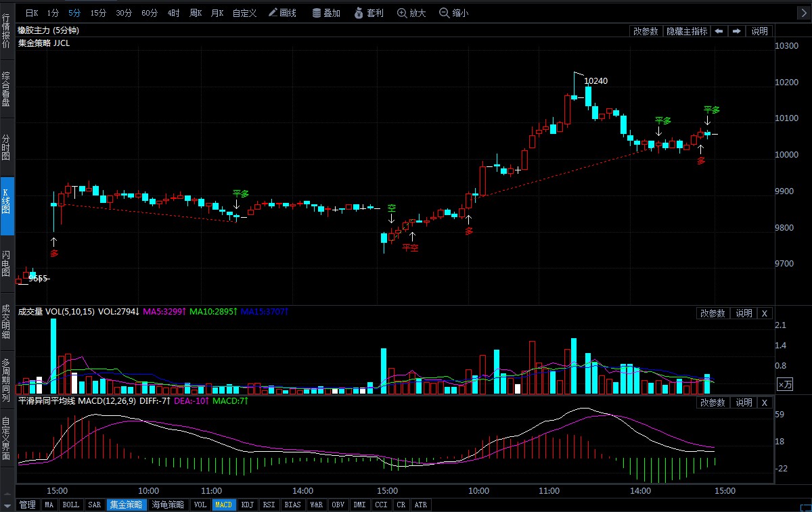This screenshot has height=512, width=812.
Task: Select the BIAS indicator tab
Action: click(x=293, y=505)
